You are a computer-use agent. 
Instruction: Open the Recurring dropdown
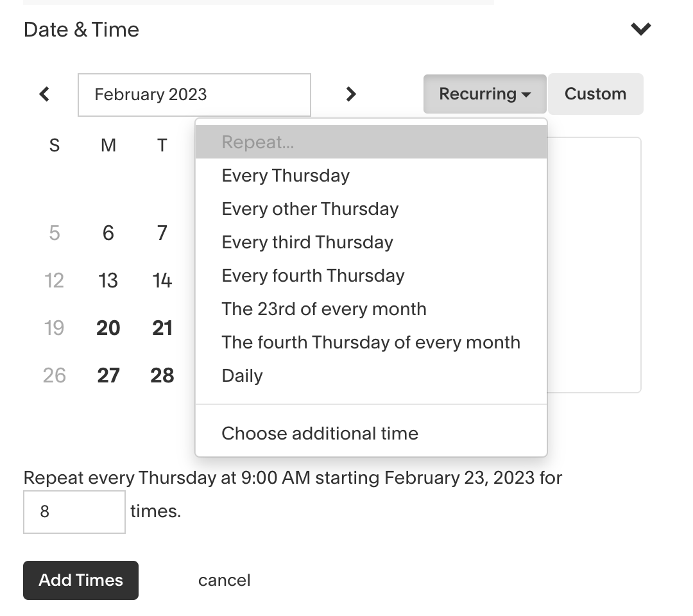(x=484, y=94)
